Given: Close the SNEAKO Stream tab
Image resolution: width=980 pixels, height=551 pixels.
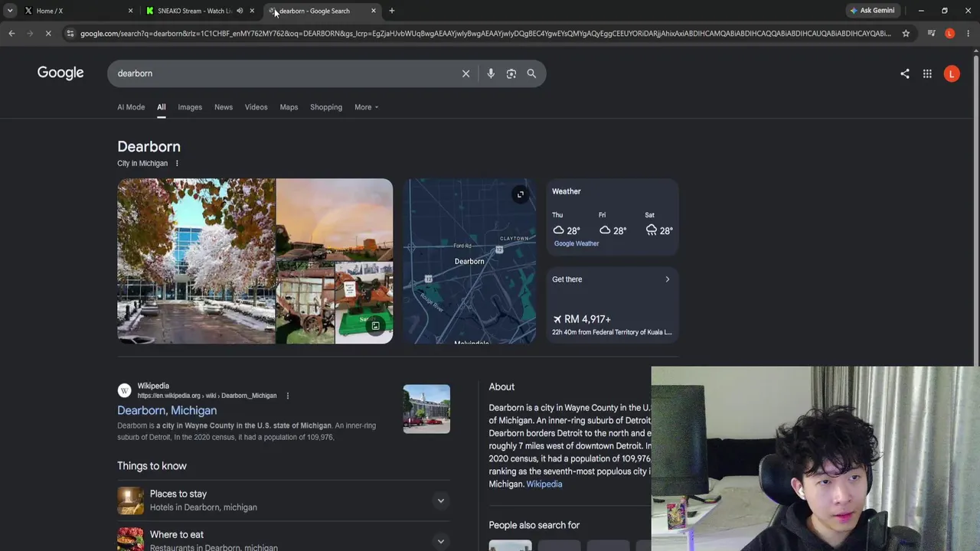Looking at the screenshot, I should pyautogui.click(x=252, y=11).
